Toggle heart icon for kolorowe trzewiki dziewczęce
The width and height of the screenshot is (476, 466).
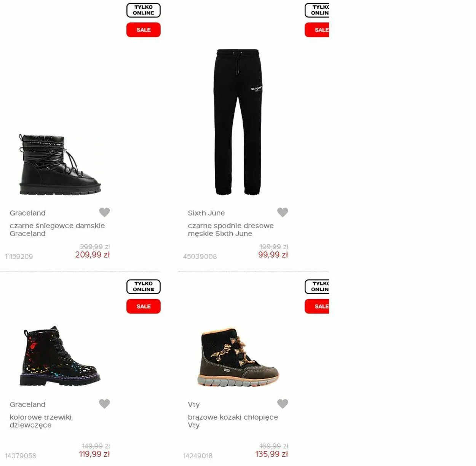coord(104,404)
